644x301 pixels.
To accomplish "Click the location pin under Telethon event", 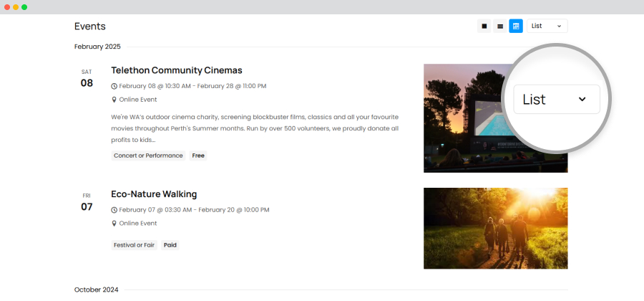I will click(x=114, y=100).
